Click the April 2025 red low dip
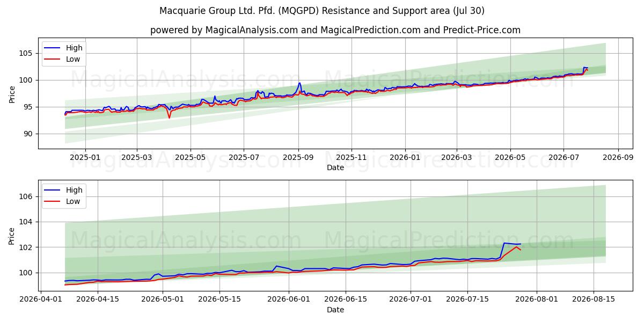644x322 pixels. (169, 118)
